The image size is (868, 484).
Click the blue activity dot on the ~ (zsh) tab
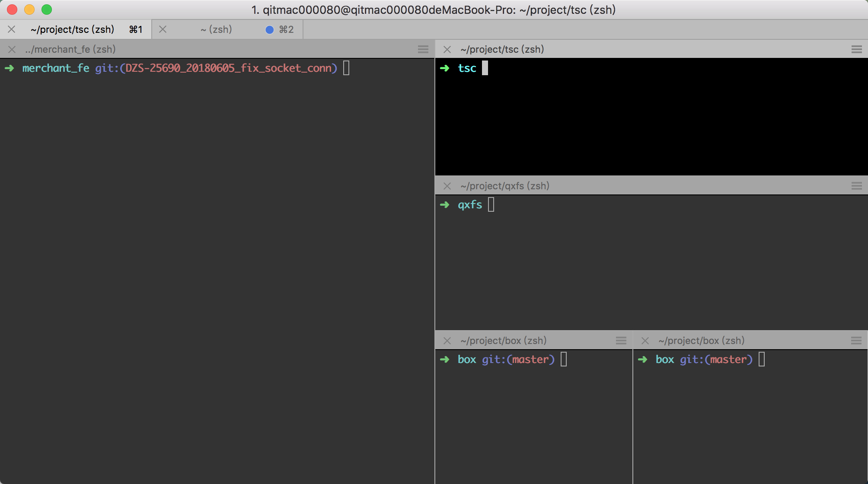[x=269, y=29]
